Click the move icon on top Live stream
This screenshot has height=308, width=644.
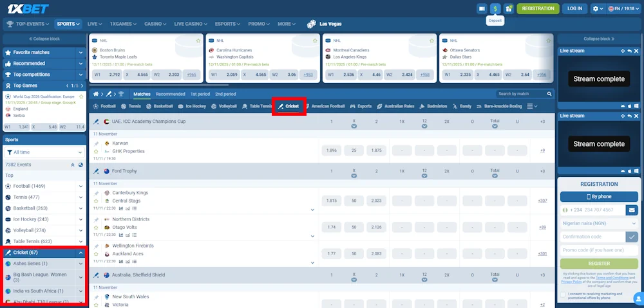tap(623, 51)
